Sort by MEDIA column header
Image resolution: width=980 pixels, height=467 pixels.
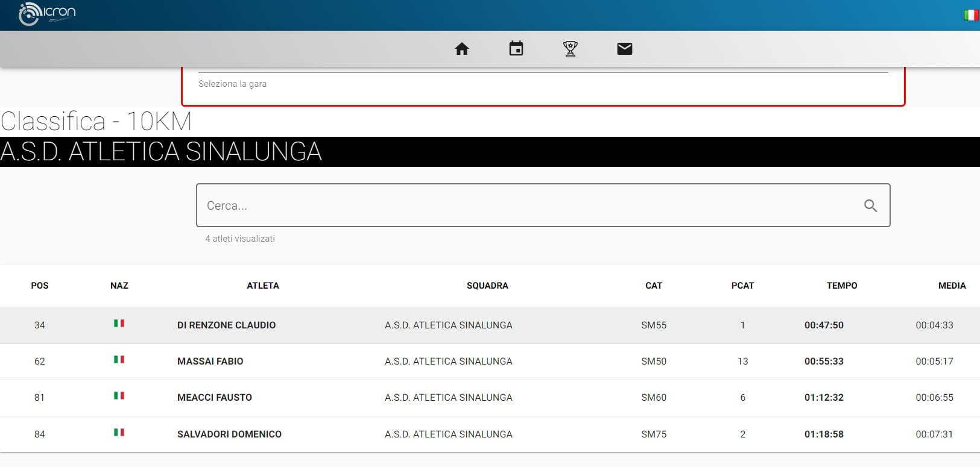click(x=952, y=286)
